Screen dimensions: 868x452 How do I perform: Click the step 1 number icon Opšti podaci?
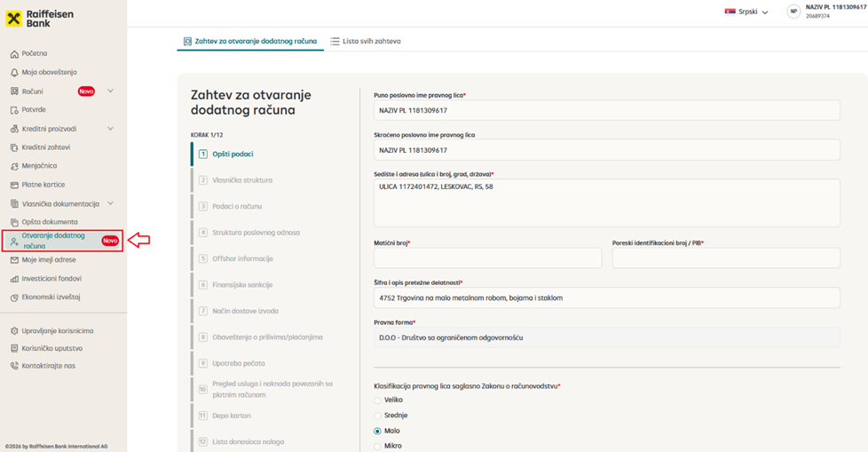pos(203,154)
